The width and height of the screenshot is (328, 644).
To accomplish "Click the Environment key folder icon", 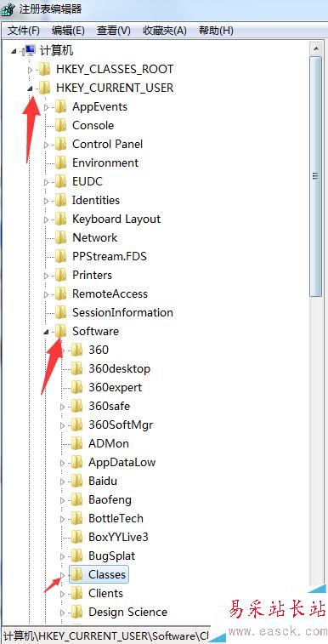I will [60, 162].
